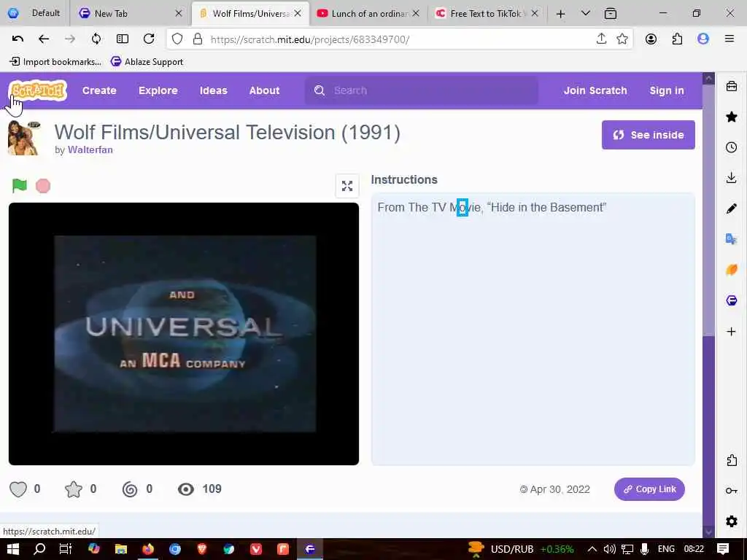747x560 pixels.
Task: Open the Explore menu item
Action: pos(158,90)
